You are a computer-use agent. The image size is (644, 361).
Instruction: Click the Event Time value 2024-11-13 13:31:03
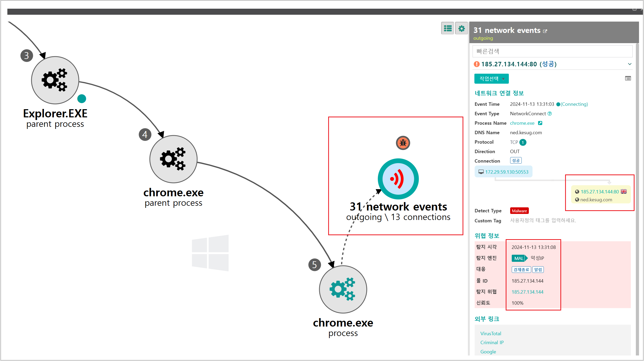coord(532,104)
